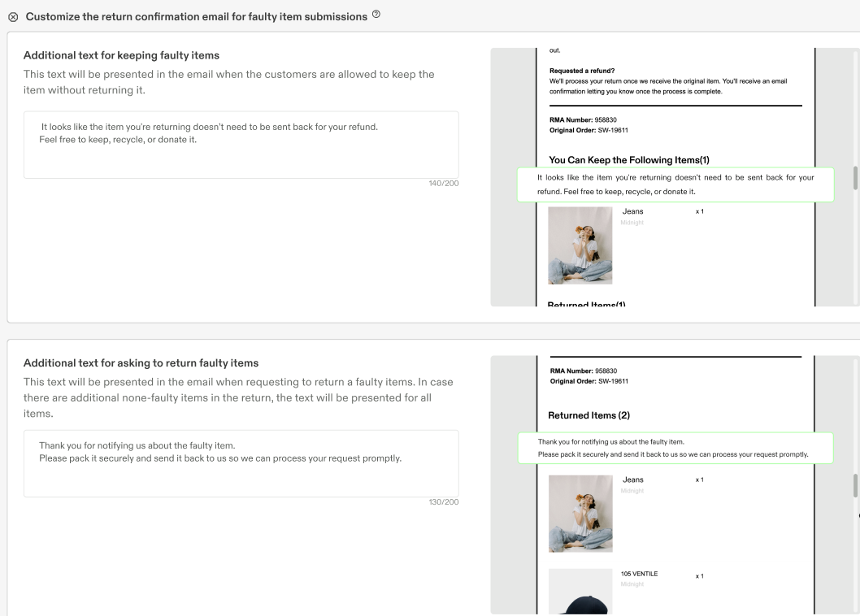Click the black cap product thumbnail
The image size is (860, 616).
[580, 592]
